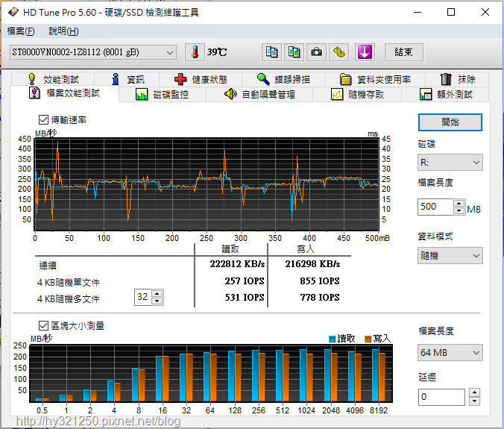
Task: Open the 效能測試 tab
Action: (x=54, y=79)
